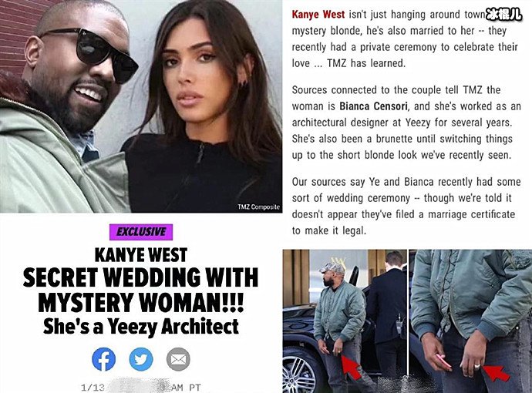Open the close-up photo of the hand with ring
Screen dimensions: 532x393
[470, 321]
